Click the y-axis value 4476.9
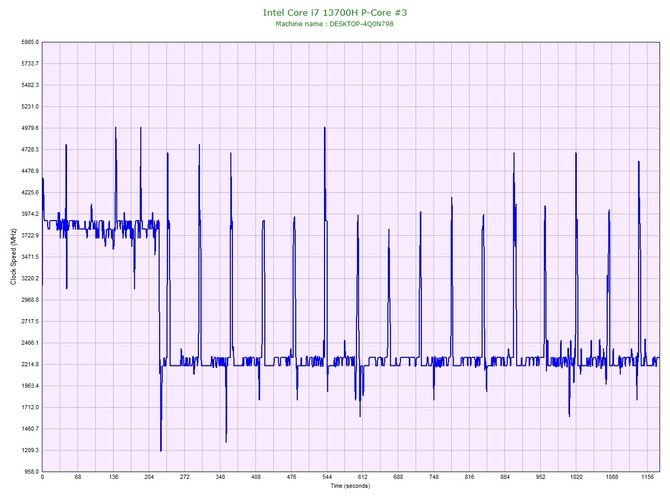This screenshot has width=670, height=503. pos(30,171)
